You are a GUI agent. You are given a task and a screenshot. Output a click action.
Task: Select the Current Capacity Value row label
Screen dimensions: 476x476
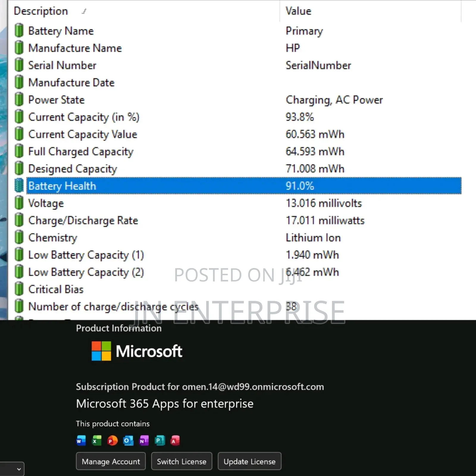point(83,134)
